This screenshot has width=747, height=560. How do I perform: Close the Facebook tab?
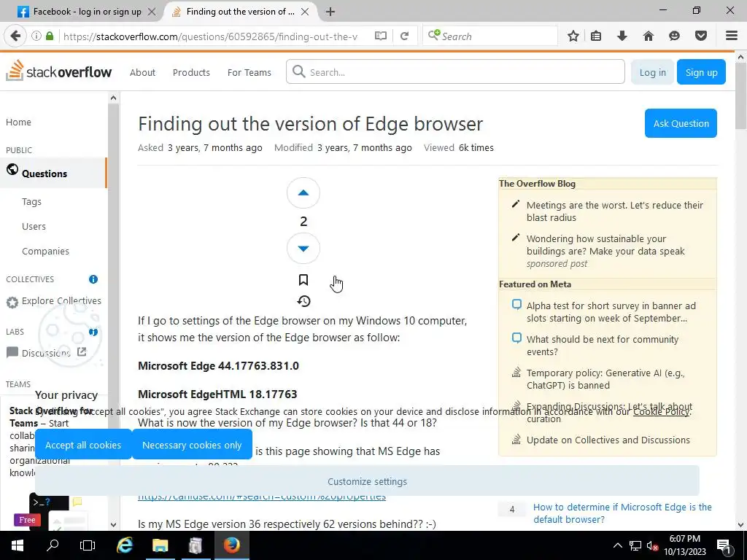click(x=152, y=12)
